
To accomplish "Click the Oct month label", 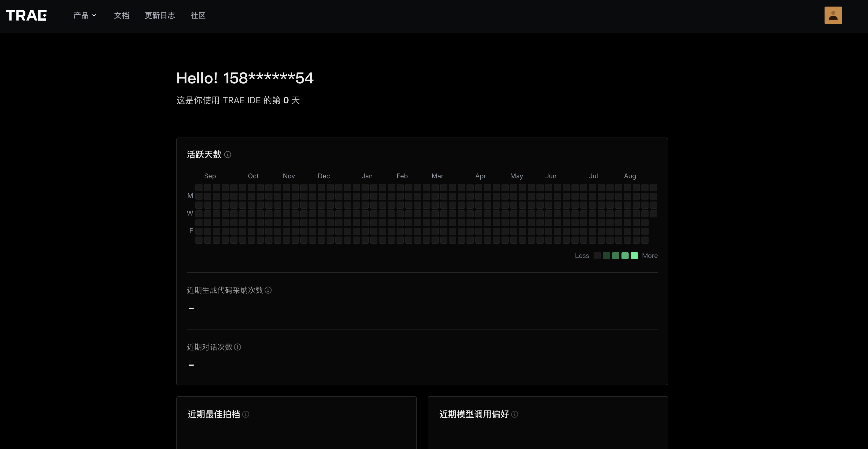I will [253, 176].
